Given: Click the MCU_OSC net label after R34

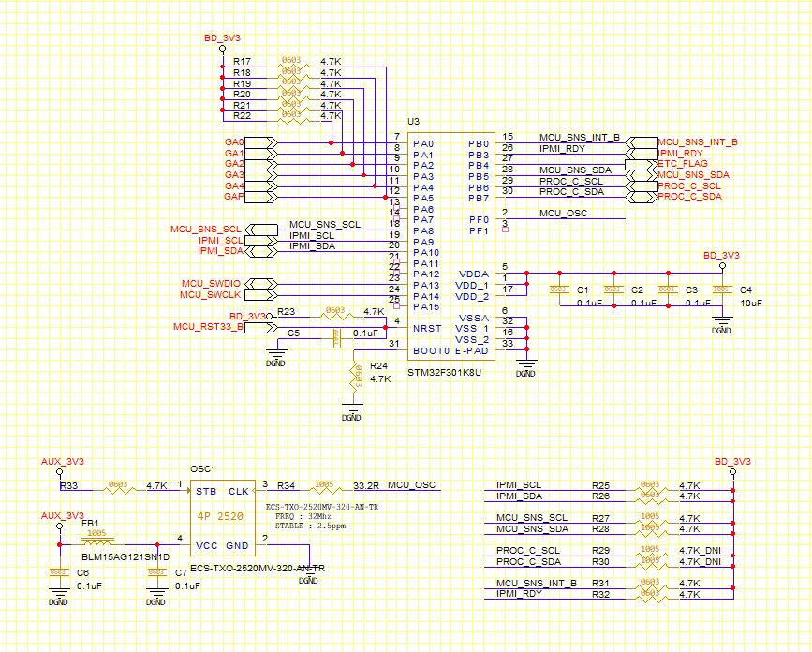Looking at the screenshot, I should click(412, 485).
